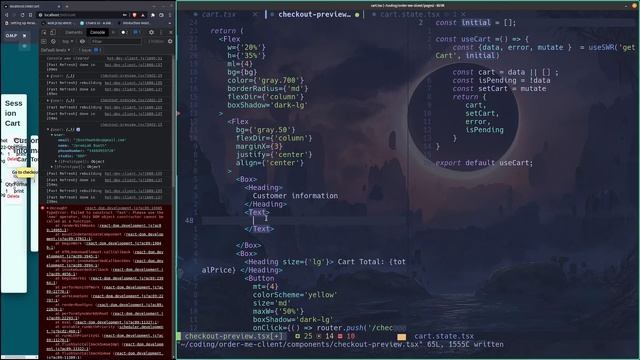Screen dimensions: 640x360
Task: Click the Brave shield icon
Action: tap(134, 15)
